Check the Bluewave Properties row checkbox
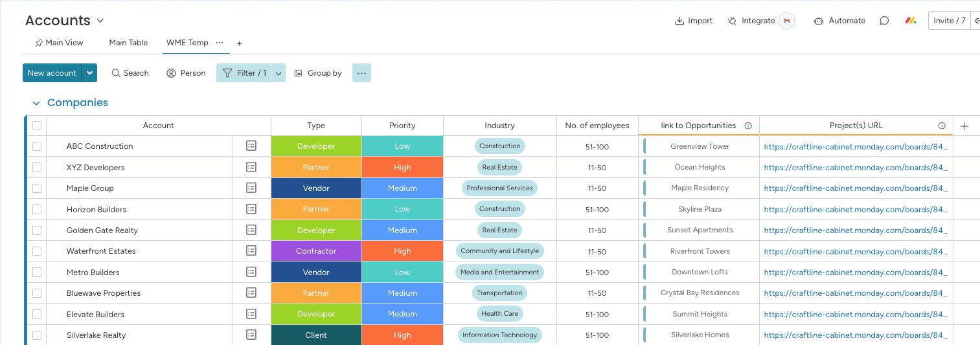This screenshot has width=980, height=345. click(37, 293)
